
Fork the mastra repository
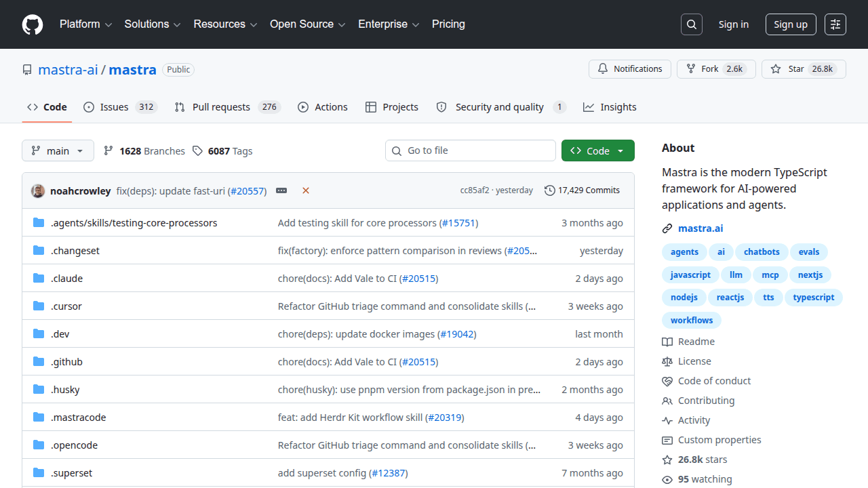click(x=716, y=69)
